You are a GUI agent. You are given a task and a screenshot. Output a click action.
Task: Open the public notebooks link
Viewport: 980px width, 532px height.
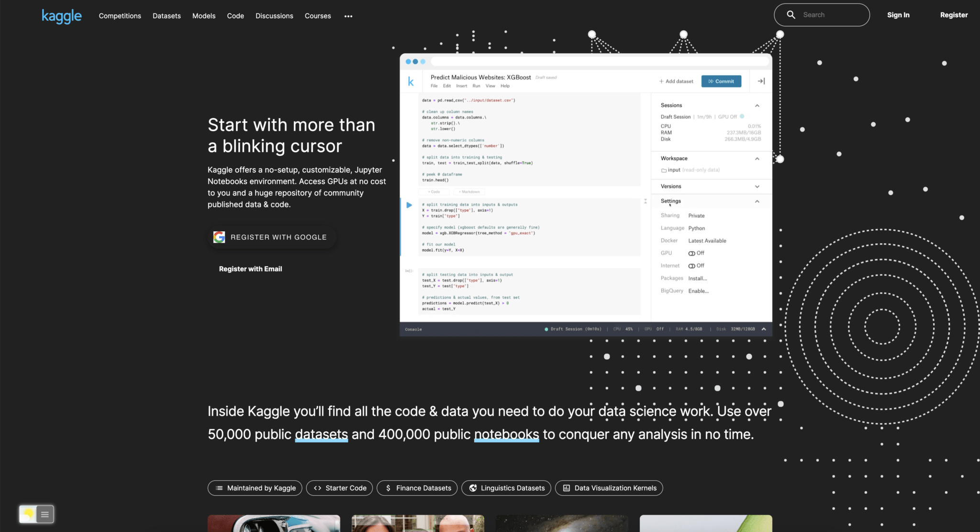coord(506,434)
